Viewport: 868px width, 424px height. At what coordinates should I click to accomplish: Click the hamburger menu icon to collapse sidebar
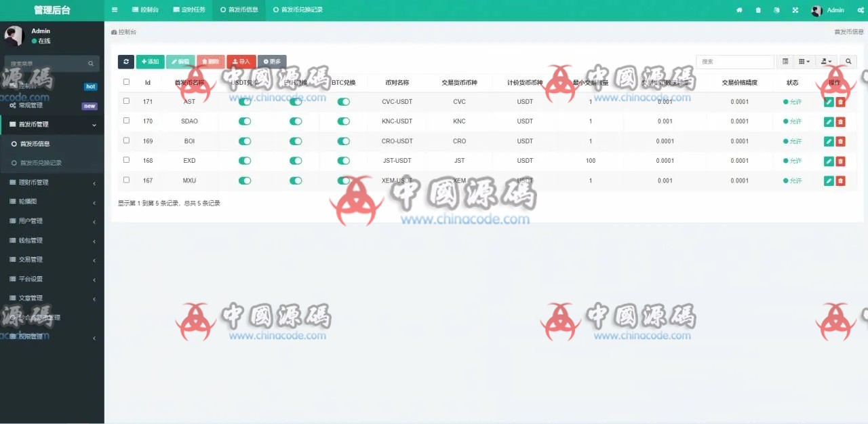click(115, 10)
